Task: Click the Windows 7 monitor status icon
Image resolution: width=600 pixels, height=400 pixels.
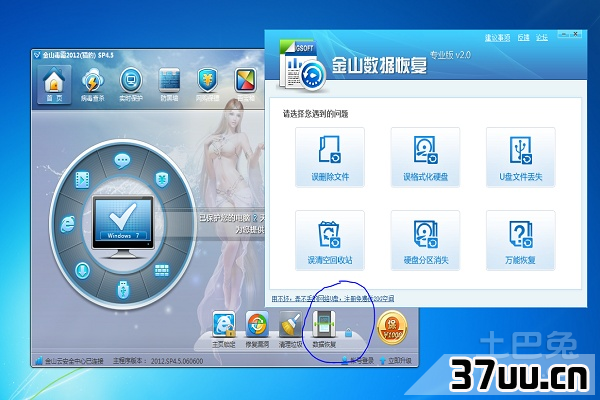Action: (123, 226)
